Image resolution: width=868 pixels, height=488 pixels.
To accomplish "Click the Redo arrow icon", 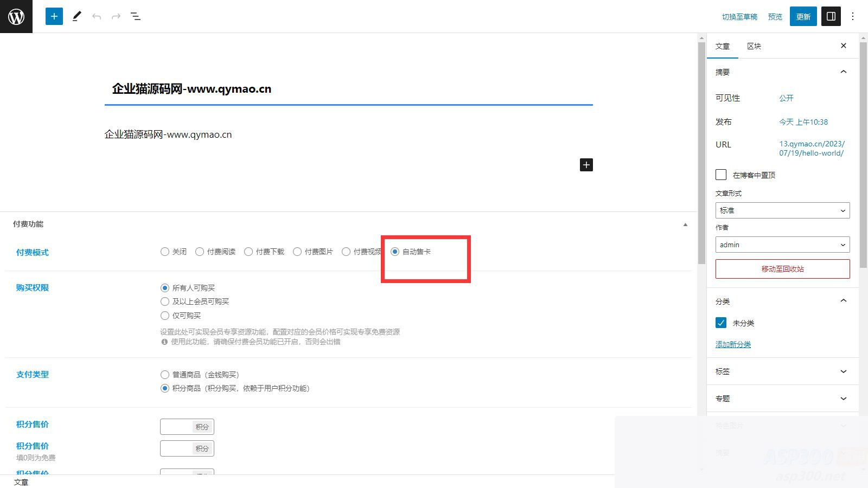I will tap(116, 16).
